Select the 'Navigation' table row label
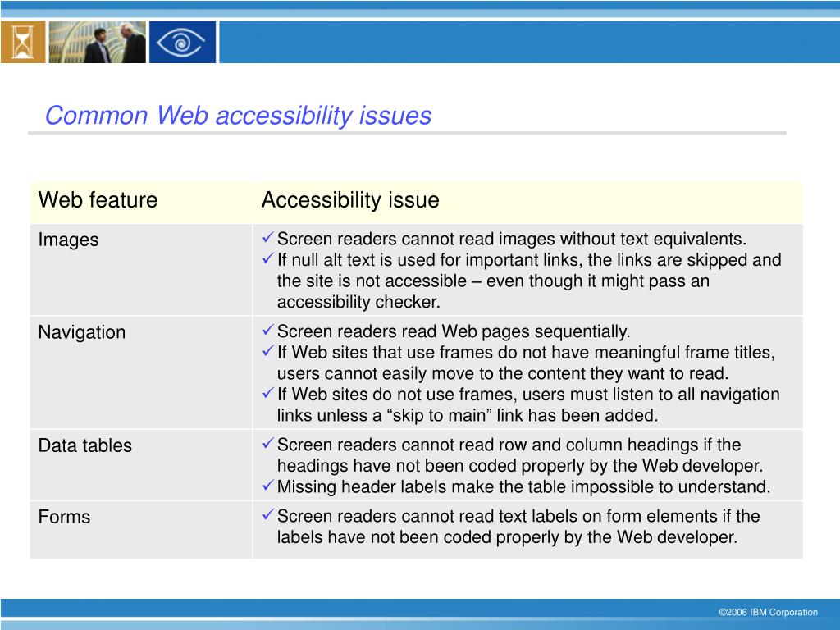840x630 pixels. (82, 332)
